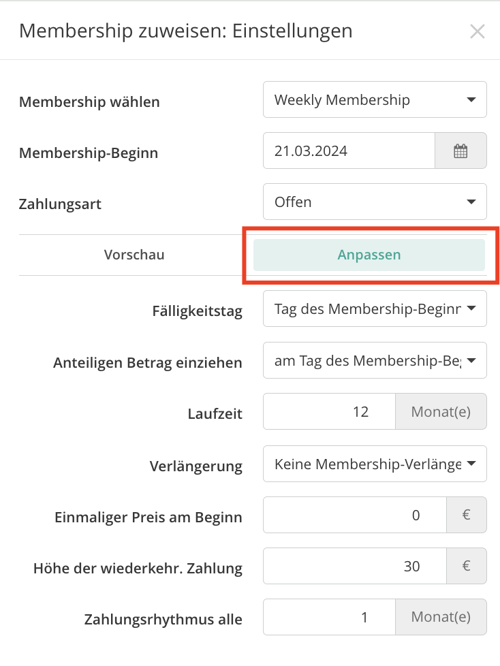Open the calendar date picker icon
This screenshot has width=500, height=666.
click(x=460, y=151)
